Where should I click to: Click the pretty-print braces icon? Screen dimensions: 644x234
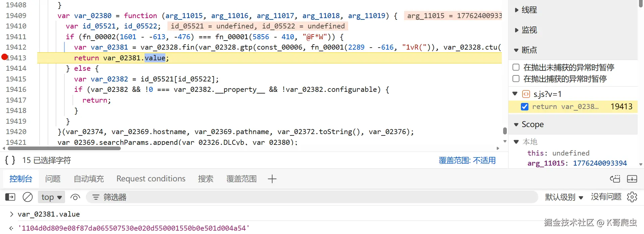click(x=10, y=160)
